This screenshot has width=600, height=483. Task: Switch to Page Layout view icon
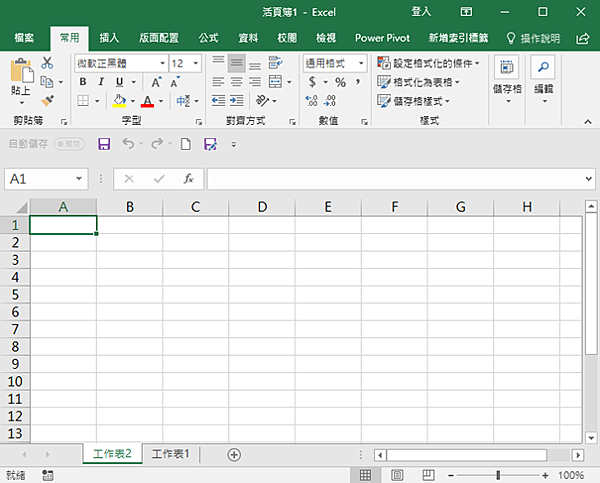click(397, 475)
